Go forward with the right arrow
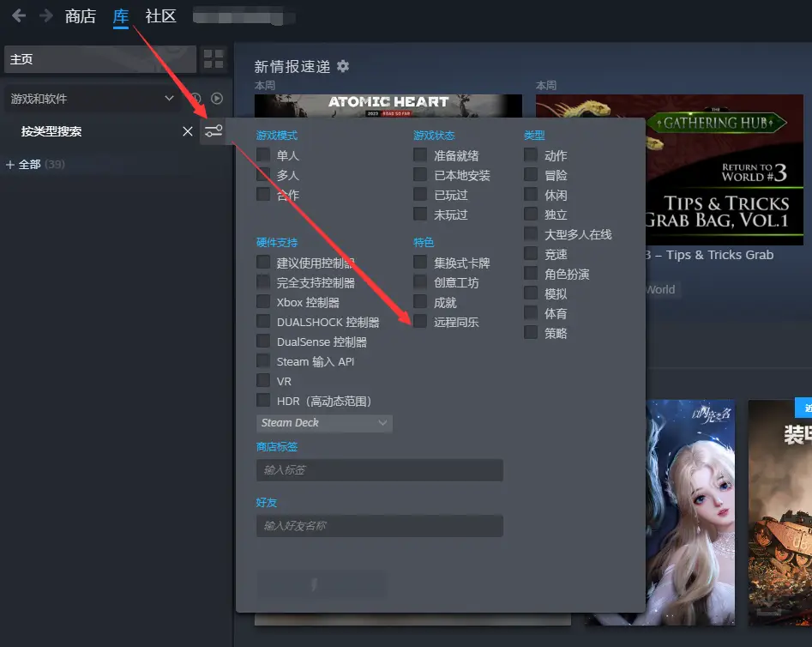 (x=46, y=16)
